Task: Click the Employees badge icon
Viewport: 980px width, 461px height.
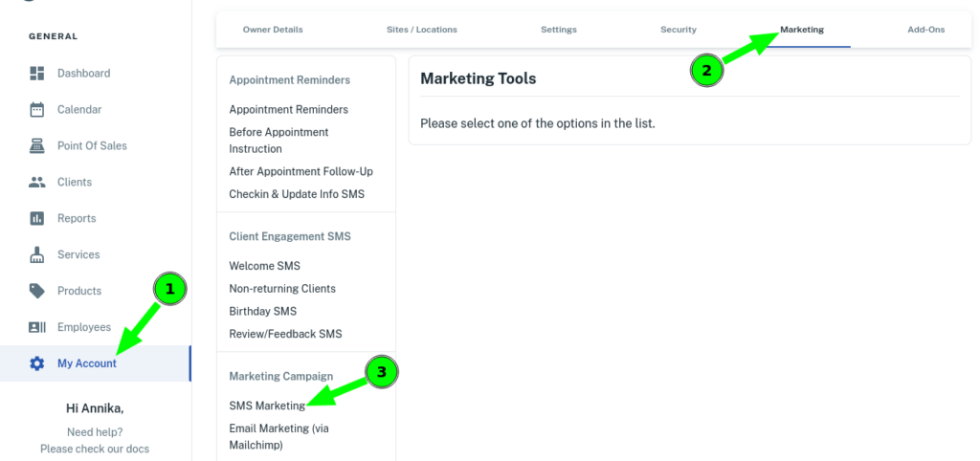Action: coord(37,328)
